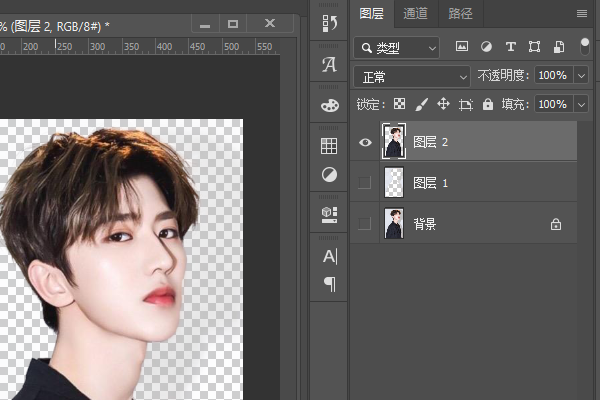Lock image pixels with brush icon
Screen dimensions: 600x400
click(421, 104)
